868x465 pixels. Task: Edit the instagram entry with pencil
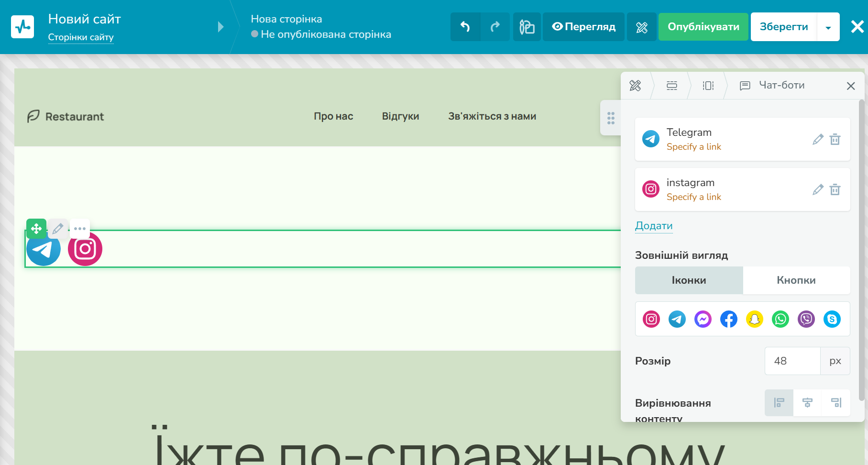[x=818, y=189]
